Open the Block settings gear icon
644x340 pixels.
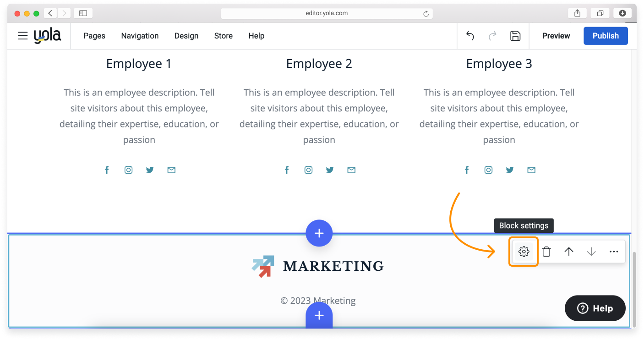[x=524, y=252]
